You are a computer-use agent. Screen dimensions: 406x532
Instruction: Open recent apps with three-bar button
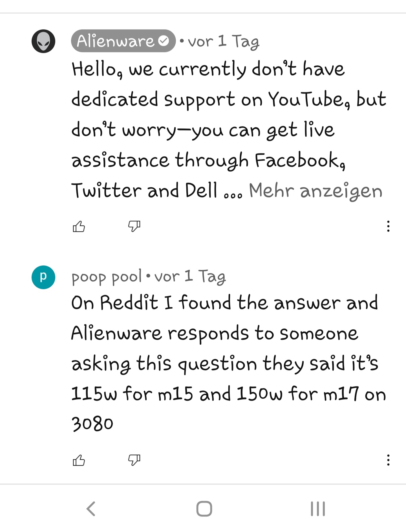[x=318, y=509]
